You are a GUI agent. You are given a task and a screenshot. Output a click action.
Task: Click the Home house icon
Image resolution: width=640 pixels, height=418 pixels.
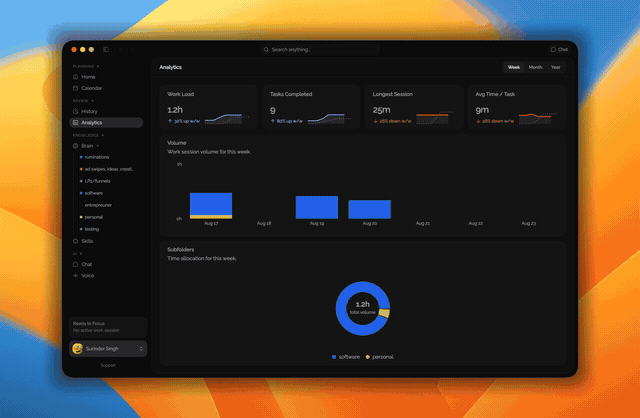point(76,77)
